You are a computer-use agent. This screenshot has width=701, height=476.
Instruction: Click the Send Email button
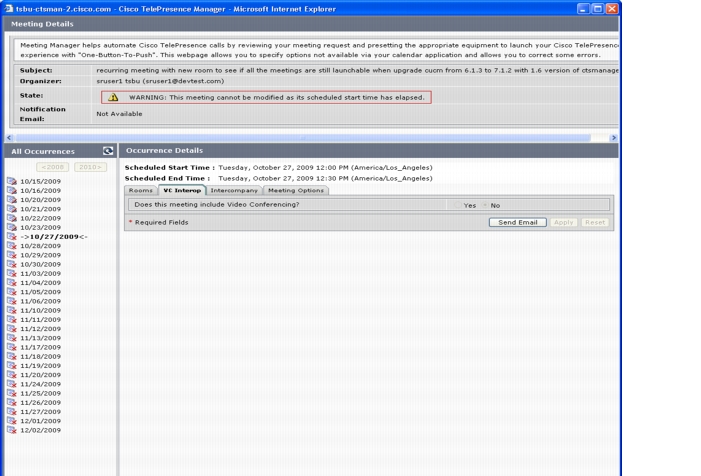(x=518, y=222)
